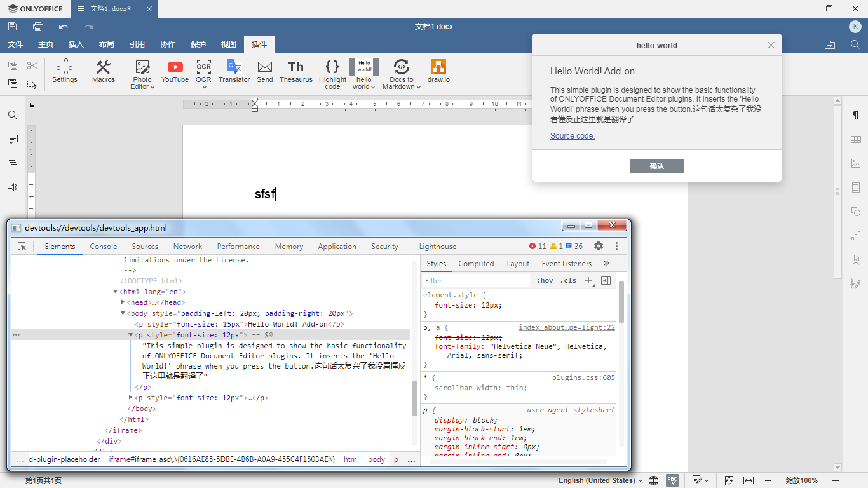Open the YouTube plugin
868x488 pixels.
point(175,71)
